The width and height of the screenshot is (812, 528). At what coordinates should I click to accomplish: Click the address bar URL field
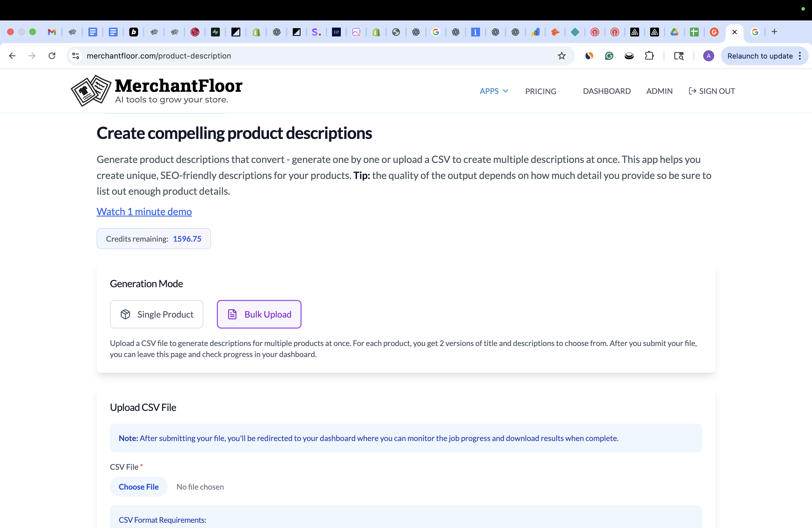tap(307, 56)
